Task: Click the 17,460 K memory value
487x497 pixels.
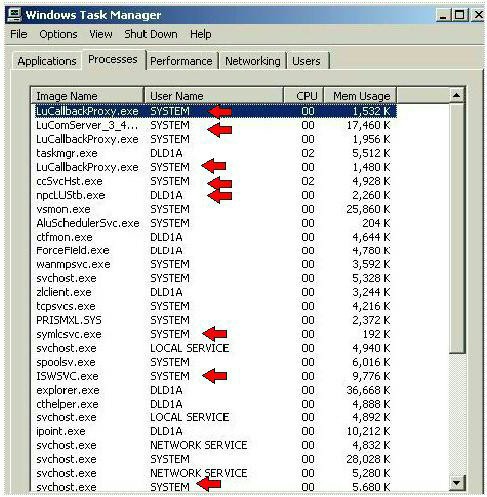Action: (x=368, y=125)
